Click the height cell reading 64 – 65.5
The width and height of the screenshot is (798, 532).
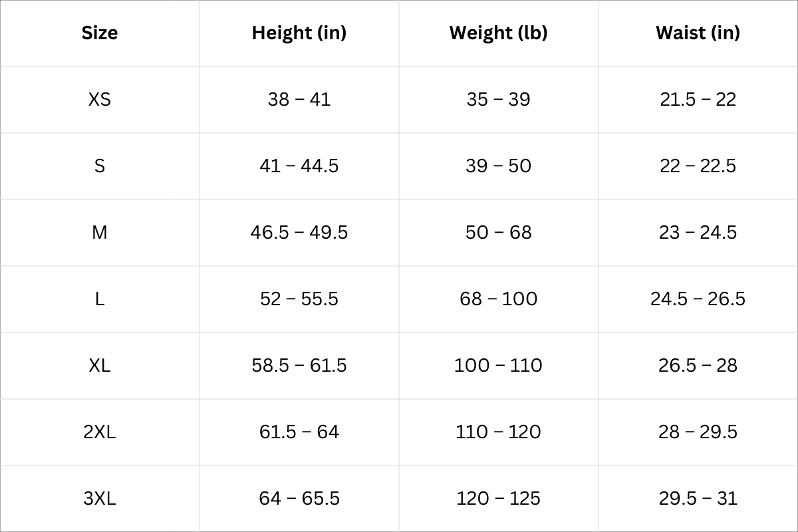pos(299,498)
